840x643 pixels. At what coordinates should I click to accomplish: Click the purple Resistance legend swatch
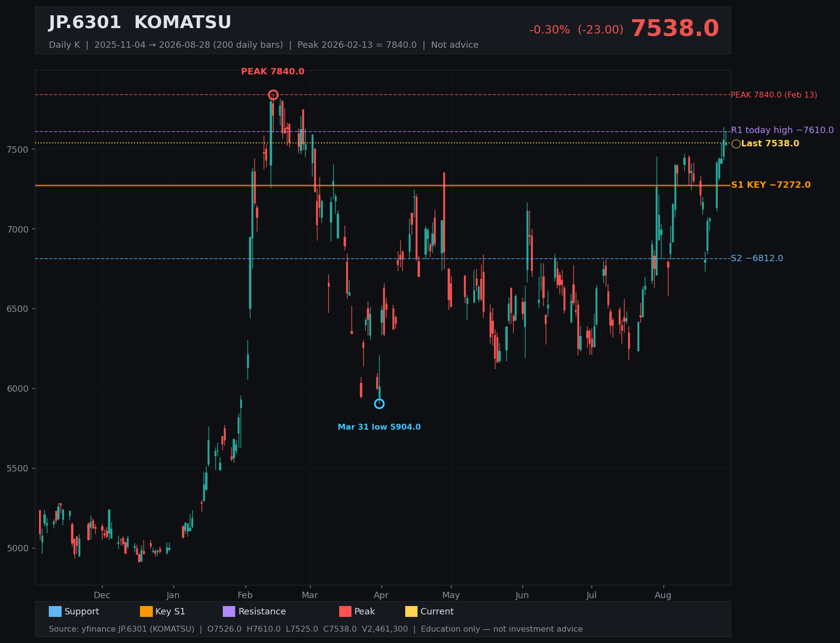click(229, 611)
